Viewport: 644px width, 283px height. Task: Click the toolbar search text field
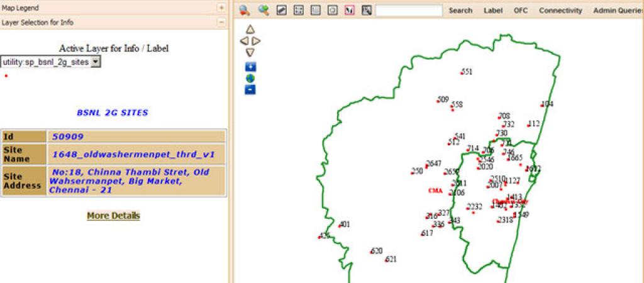point(409,11)
